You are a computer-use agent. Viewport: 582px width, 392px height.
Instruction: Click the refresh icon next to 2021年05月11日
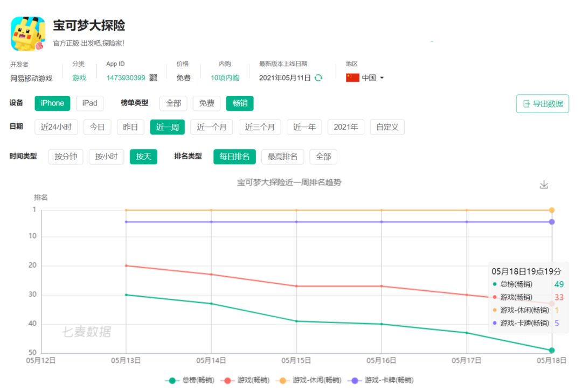coord(318,78)
